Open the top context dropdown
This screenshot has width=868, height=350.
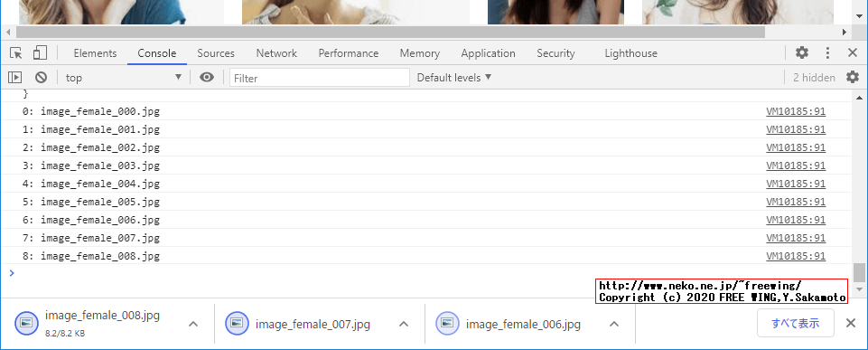(123, 78)
